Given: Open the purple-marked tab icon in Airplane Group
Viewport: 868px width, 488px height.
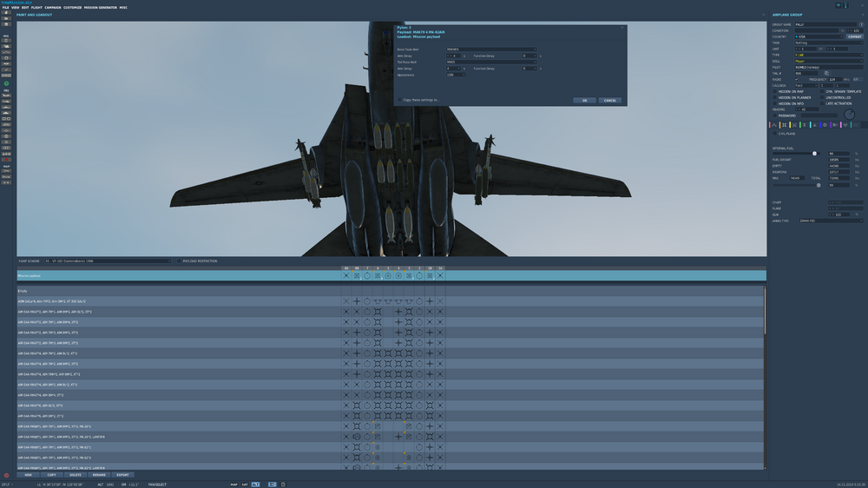Looking at the screenshot, I should coord(835,125).
